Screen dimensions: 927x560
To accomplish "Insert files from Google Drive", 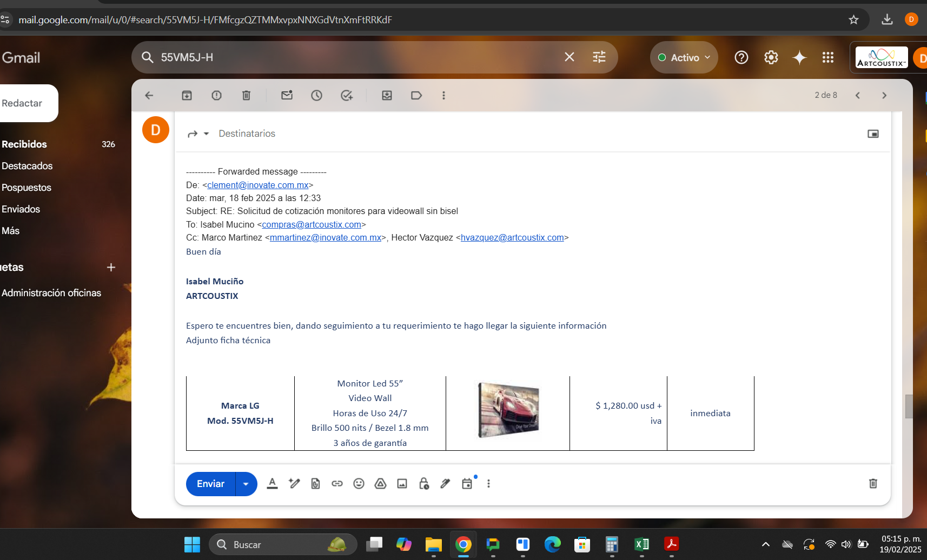I will 380,484.
